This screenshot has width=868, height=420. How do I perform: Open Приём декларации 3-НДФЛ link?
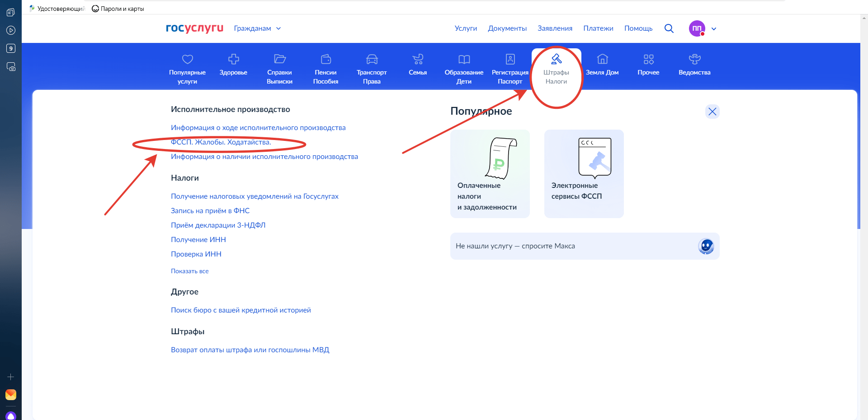218,225
